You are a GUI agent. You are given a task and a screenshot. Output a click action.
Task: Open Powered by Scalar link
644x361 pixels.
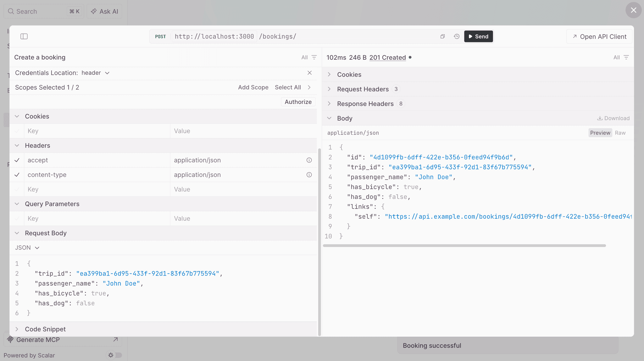coord(29,355)
